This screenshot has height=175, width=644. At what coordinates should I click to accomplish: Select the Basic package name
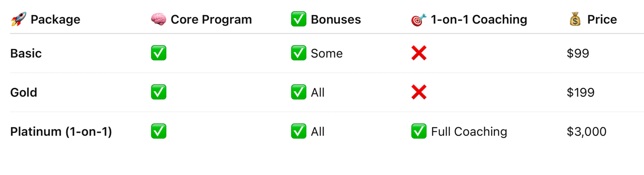[x=26, y=53]
